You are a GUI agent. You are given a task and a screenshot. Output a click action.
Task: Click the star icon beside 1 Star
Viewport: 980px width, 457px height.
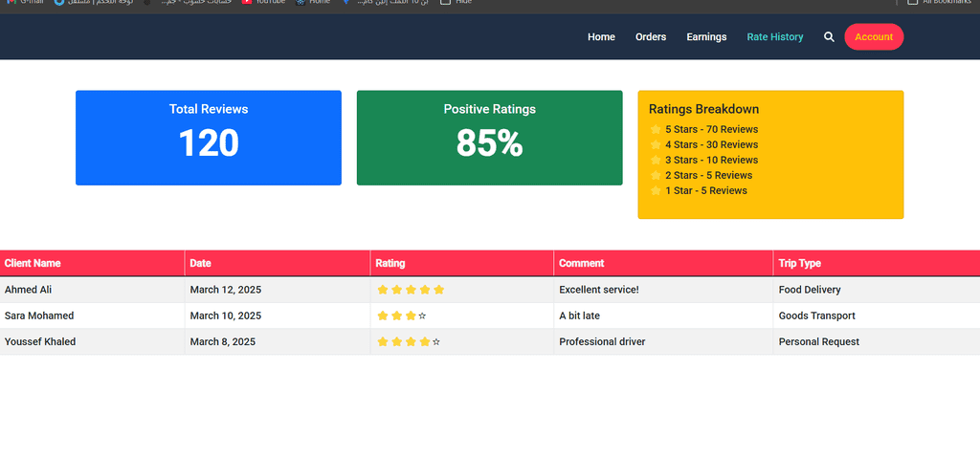click(x=656, y=190)
